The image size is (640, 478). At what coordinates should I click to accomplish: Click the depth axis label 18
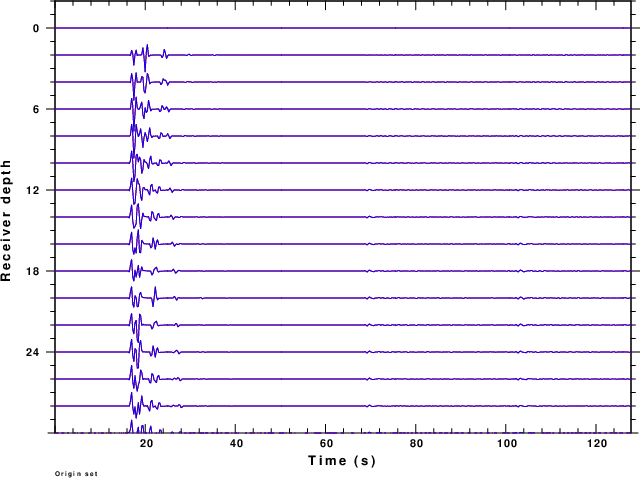[x=33, y=271]
